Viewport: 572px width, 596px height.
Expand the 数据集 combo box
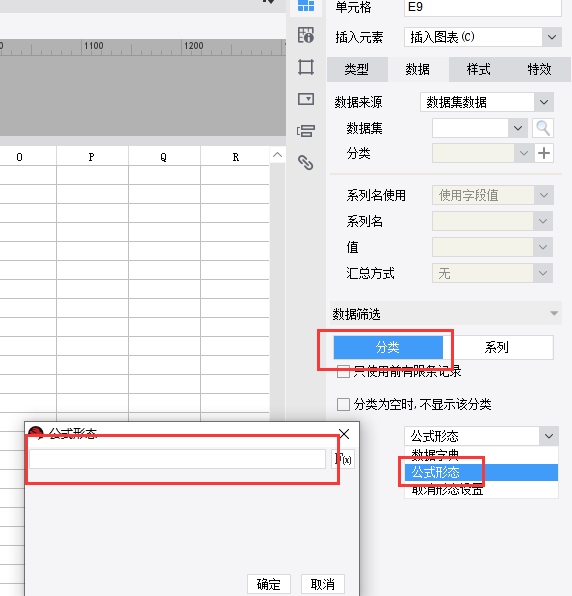click(518, 128)
